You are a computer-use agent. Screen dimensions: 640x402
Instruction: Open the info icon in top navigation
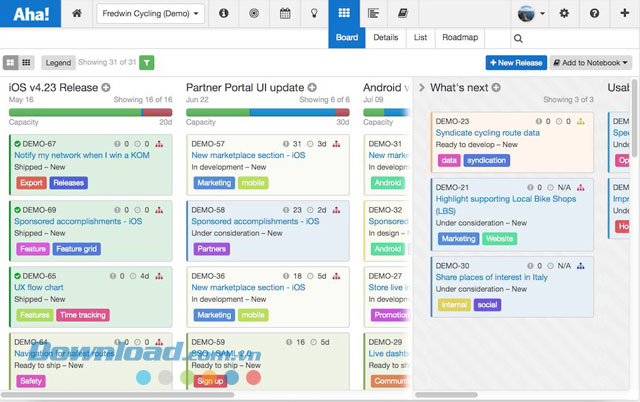click(223, 13)
